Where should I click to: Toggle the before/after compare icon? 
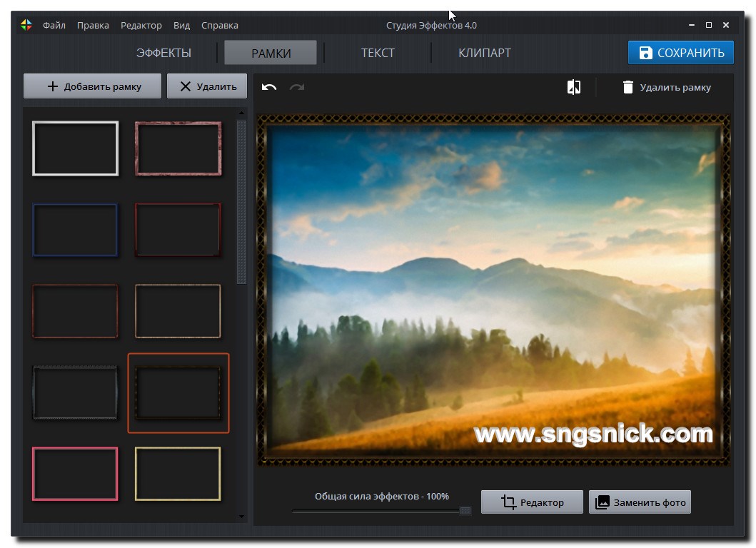click(x=574, y=87)
